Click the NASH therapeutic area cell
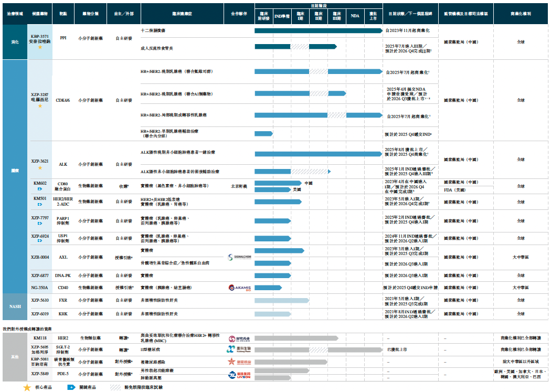Image resolution: width=551 pixels, height=392 pixels. coord(15,305)
